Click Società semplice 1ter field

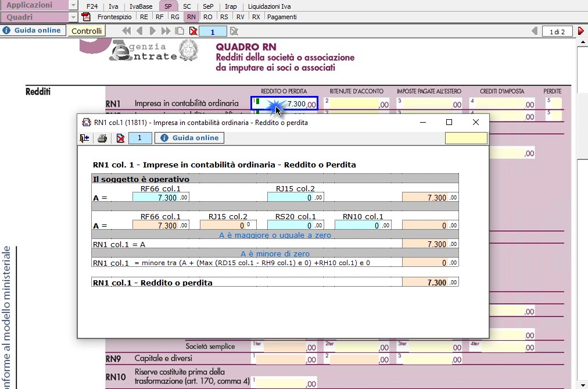coord(284,346)
